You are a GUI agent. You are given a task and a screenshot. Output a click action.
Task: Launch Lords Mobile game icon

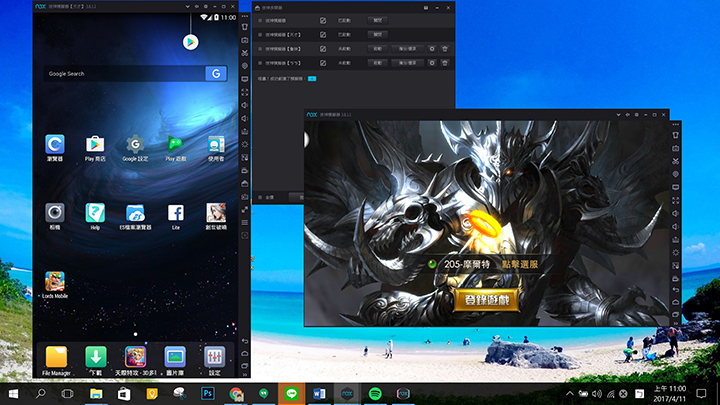point(55,281)
